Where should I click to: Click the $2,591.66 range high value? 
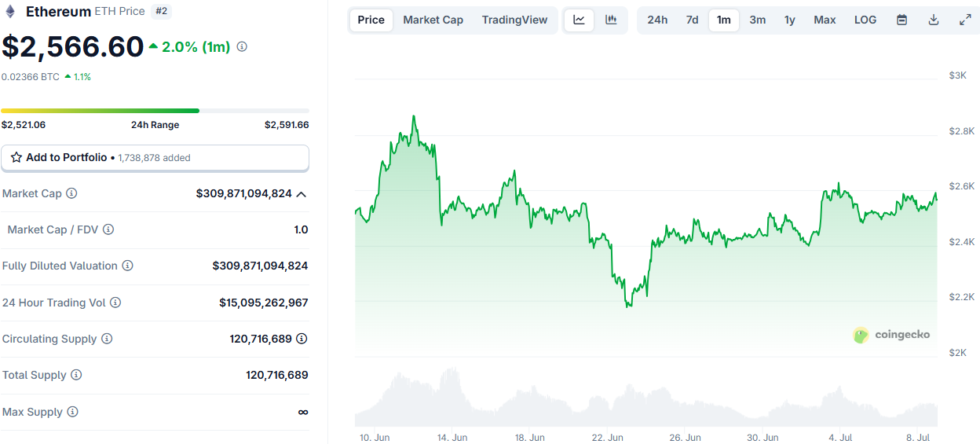pos(287,125)
